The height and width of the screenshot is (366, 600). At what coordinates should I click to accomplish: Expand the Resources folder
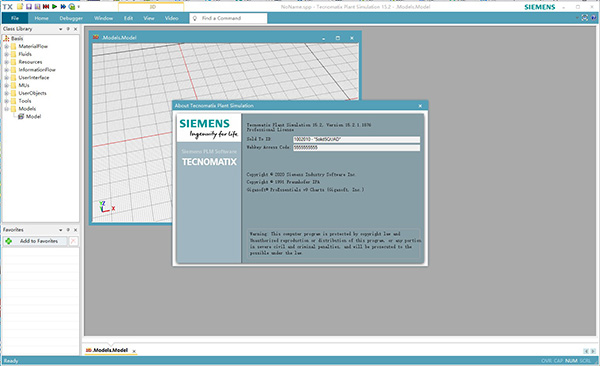pyautogui.click(x=6, y=62)
